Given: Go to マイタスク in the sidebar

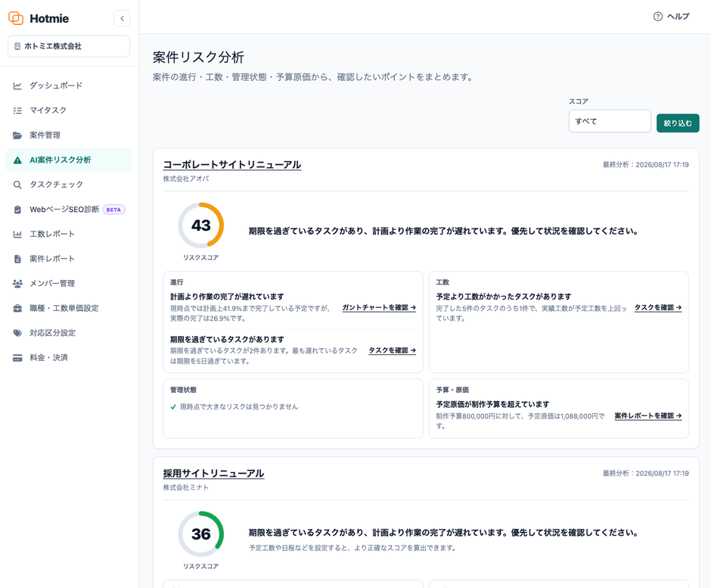Looking at the screenshot, I should pyautogui.click(x=69, y=110).
